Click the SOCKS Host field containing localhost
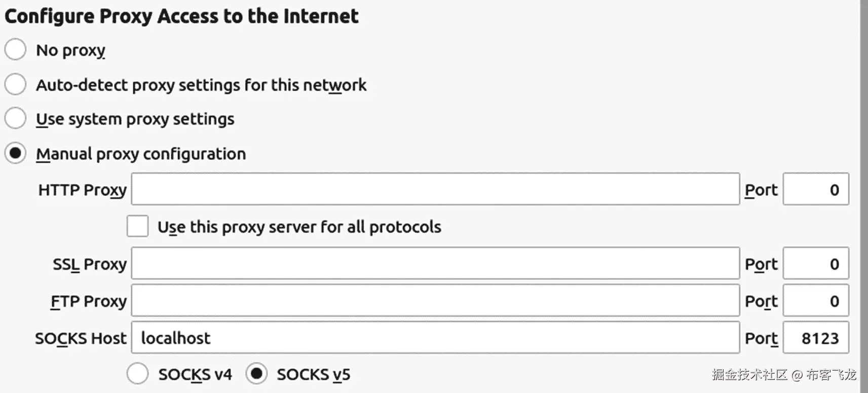 pyautogui.click(x=435, y=338)
